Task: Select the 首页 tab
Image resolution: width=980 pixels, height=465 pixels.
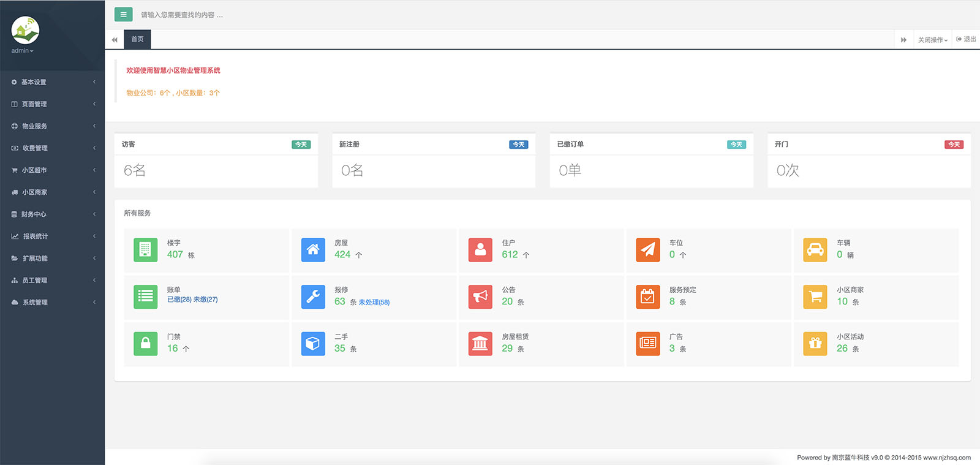Action: tap(137, 39)
